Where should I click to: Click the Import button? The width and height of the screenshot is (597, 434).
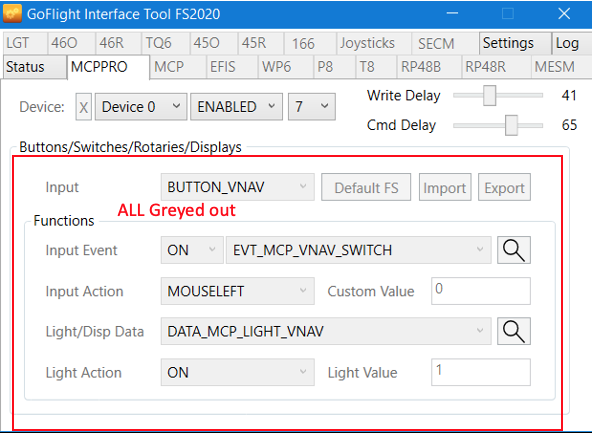(445, 187)
